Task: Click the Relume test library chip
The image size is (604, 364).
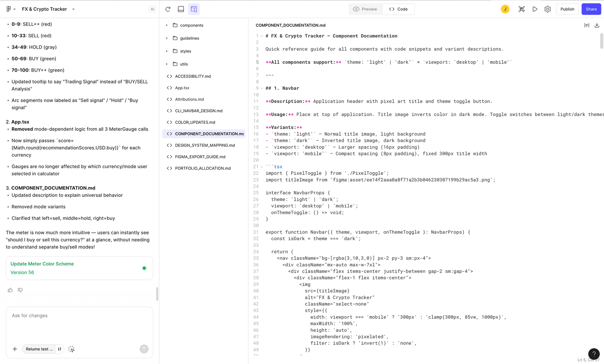Action: click(x=39, y=349)
